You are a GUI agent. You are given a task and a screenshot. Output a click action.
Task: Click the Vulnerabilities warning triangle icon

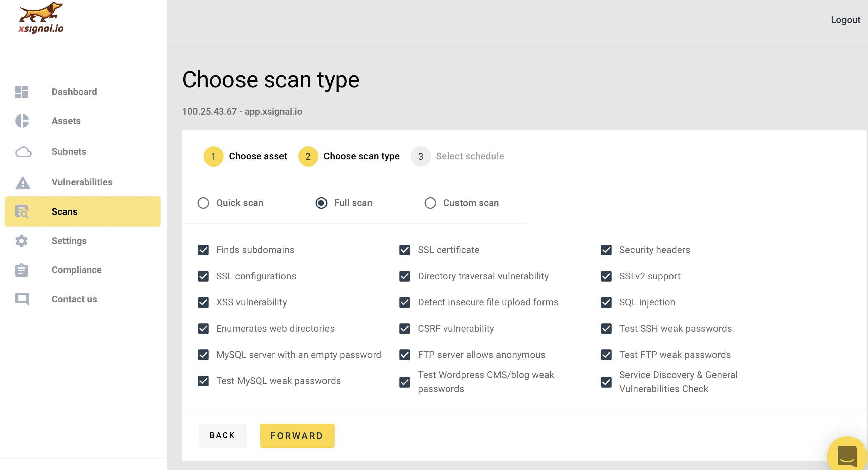coord(23,182)
